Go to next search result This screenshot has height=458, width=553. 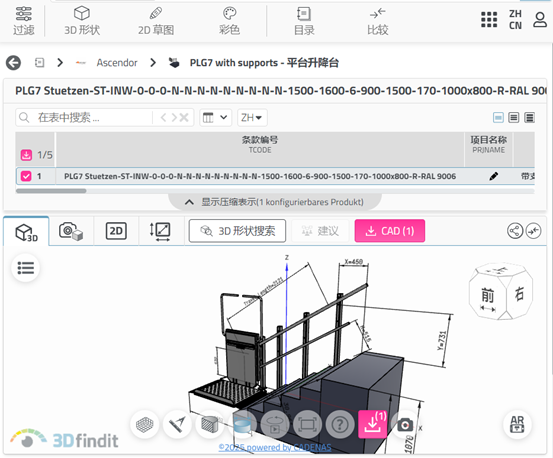coord(174,117)
